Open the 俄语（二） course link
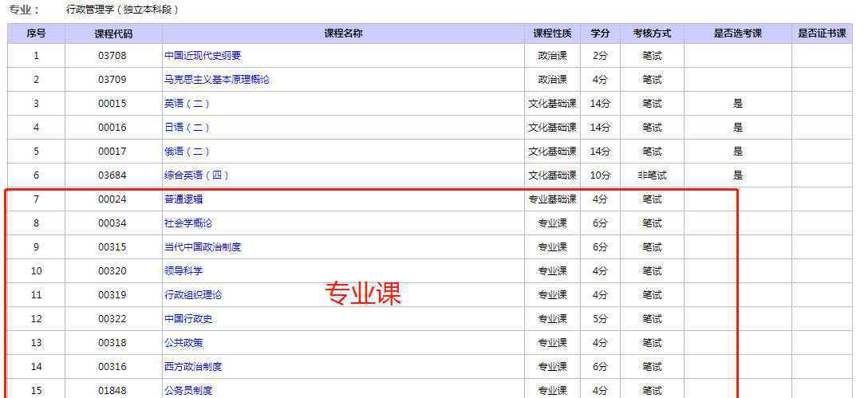868x398 pixels. click(187, 151)
